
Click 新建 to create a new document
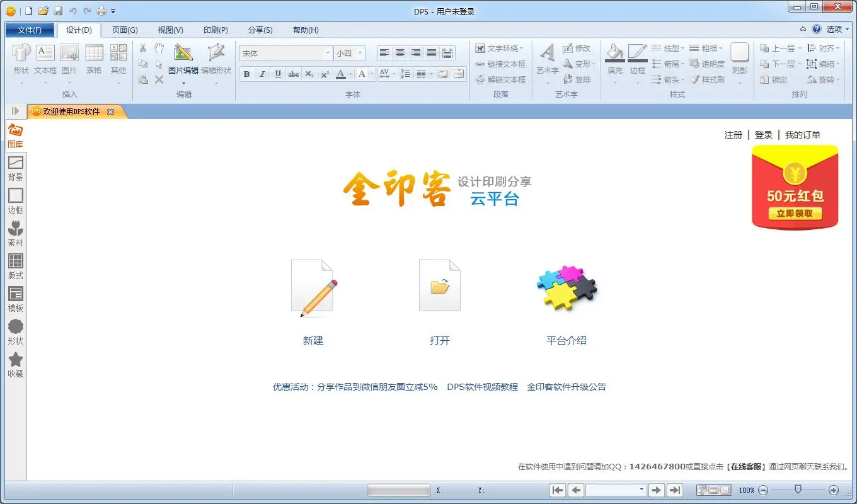[x=313, y=340]
